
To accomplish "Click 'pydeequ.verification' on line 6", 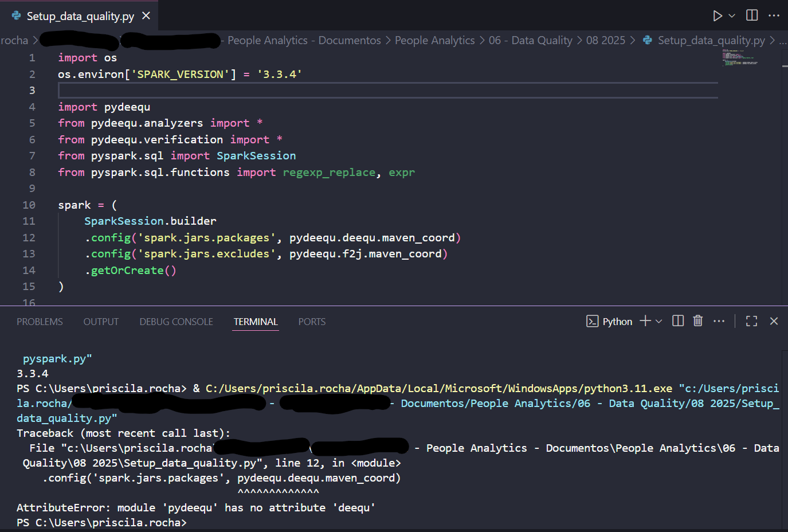I will (x=157, y=139).
